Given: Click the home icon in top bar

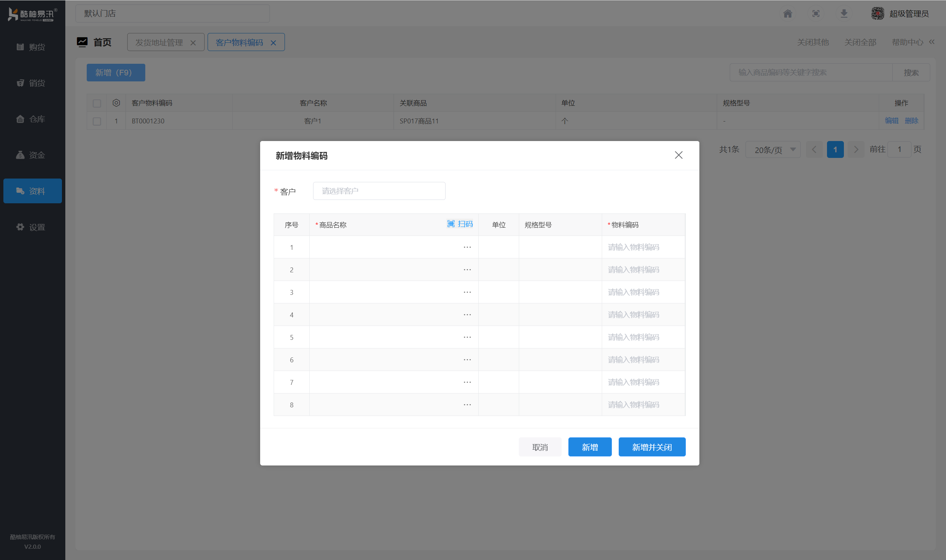Looking at the screenshot, I should [788, 14].
